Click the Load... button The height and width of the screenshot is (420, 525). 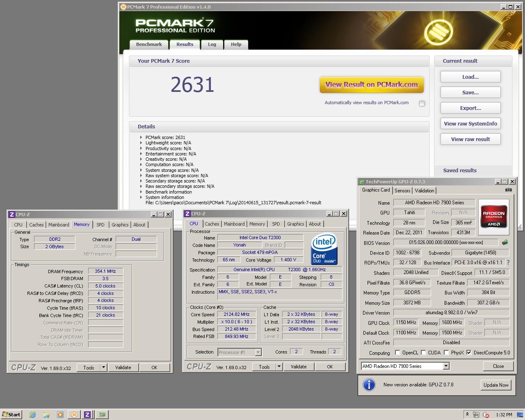click(470, 77)
